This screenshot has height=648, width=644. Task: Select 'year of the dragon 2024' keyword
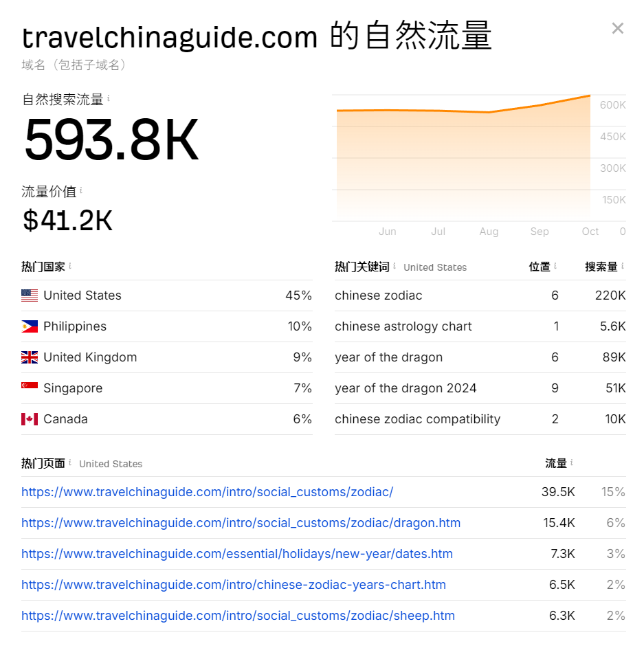(406, 388)
